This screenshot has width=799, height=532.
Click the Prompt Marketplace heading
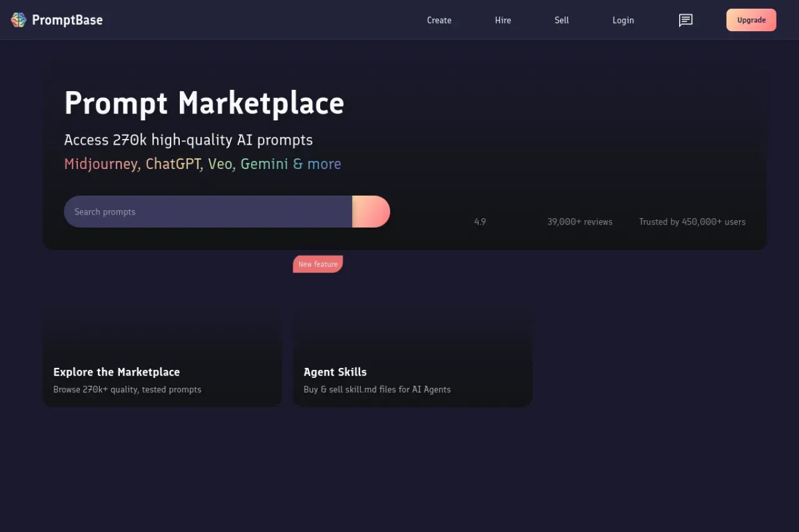tap(204, 104)
